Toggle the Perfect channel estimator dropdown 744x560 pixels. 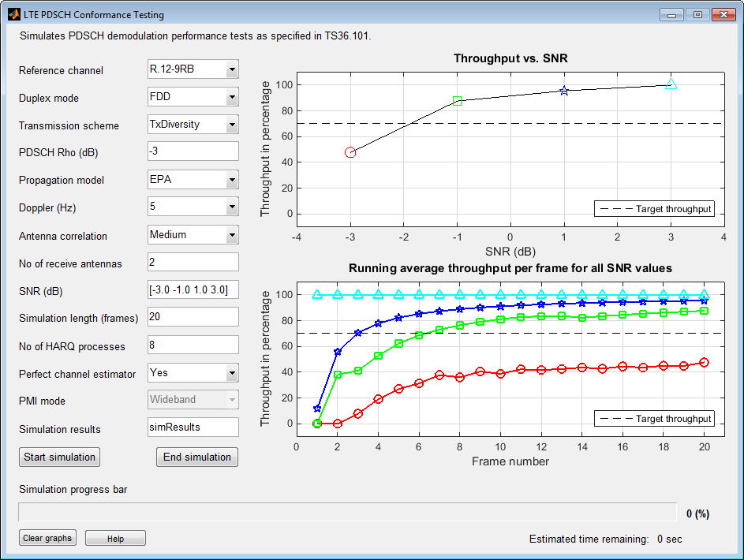(193, 373)
